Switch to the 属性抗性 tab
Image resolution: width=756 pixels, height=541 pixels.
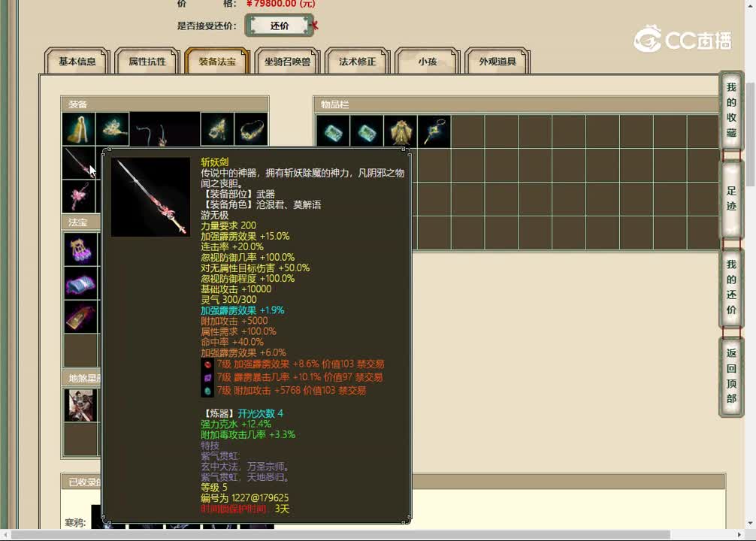(147, 61)
